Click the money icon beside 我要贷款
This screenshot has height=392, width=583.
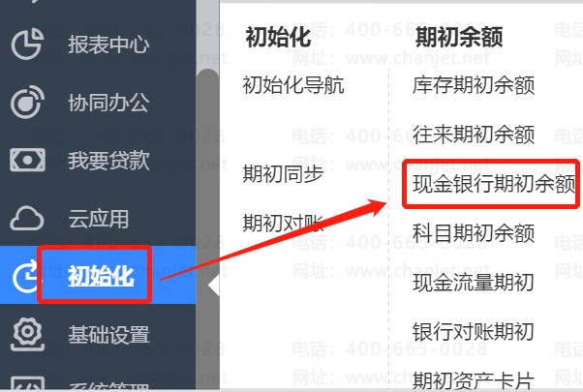pyautogui.click(x=27, y=160)
